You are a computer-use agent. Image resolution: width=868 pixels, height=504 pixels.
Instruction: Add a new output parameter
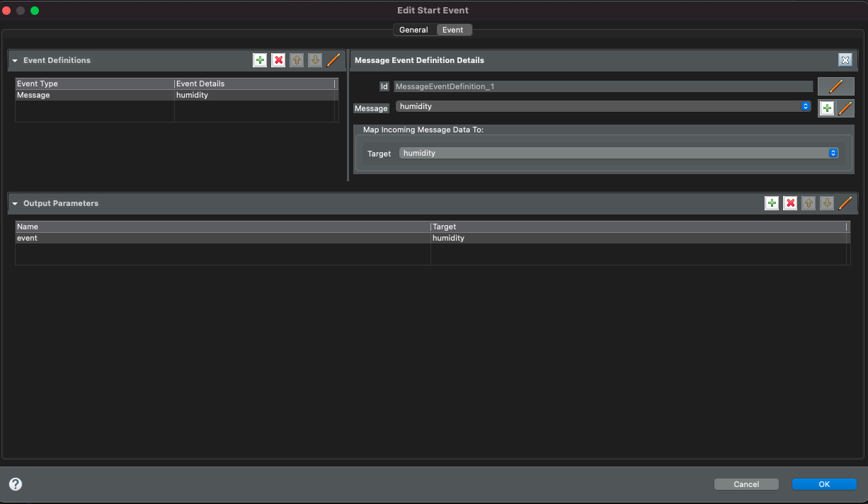tap(772, 203)
